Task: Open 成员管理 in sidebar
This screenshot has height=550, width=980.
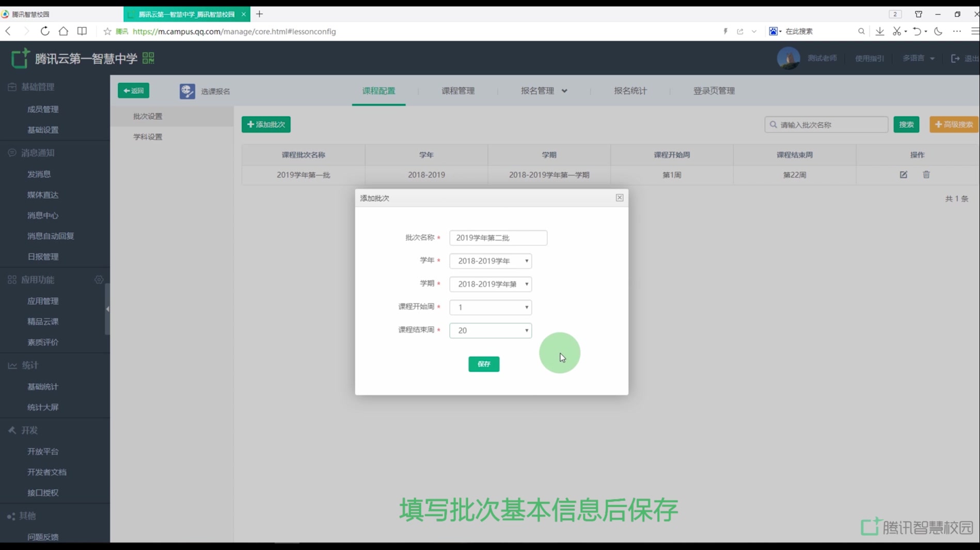Action: tap(43, 109)
